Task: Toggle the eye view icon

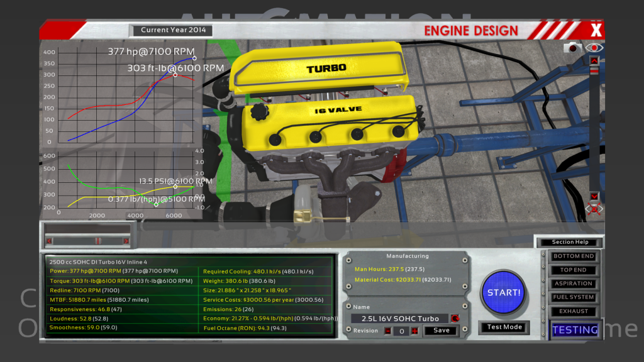Action: pyautogui.click(x=594, y=48)
